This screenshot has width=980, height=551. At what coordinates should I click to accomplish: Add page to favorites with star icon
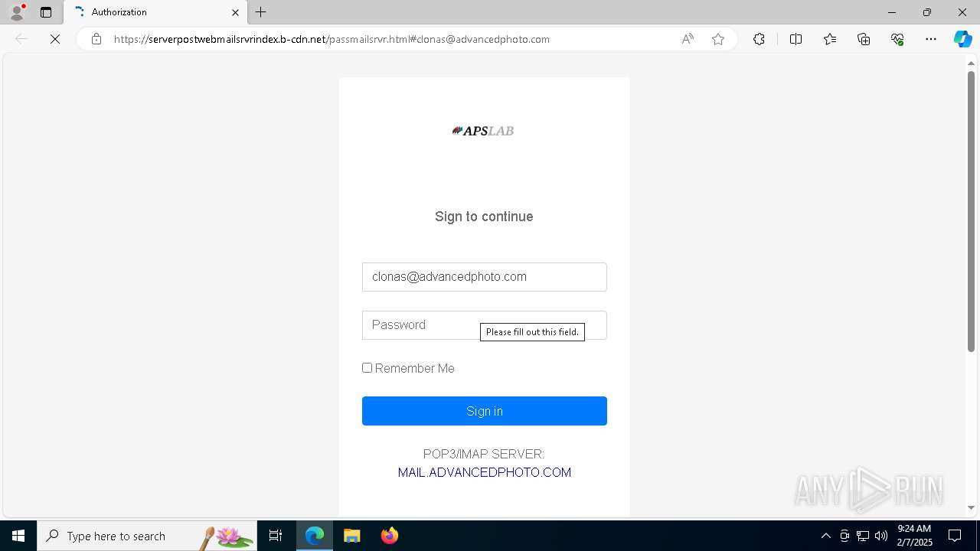[x=718, y=39]
